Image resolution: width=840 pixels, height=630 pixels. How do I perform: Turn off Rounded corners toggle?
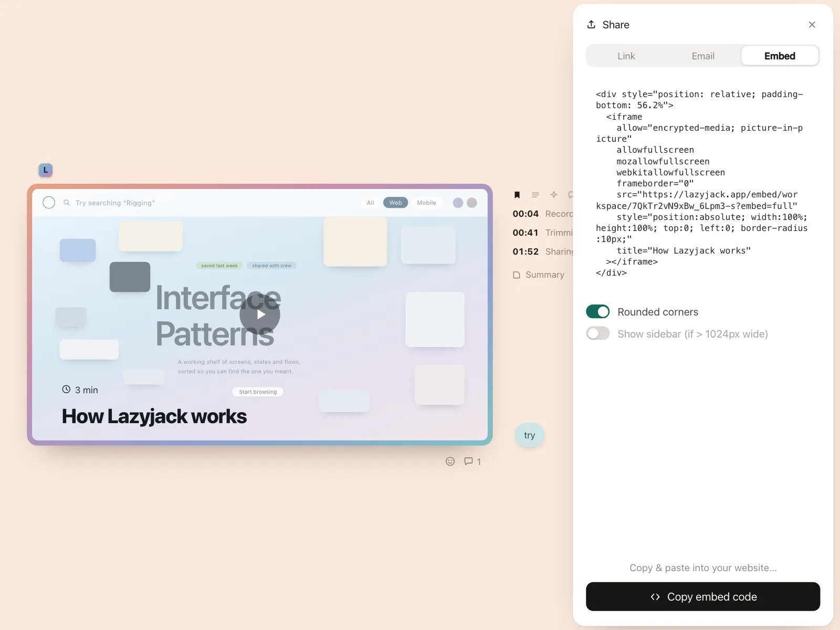point(597,312)
